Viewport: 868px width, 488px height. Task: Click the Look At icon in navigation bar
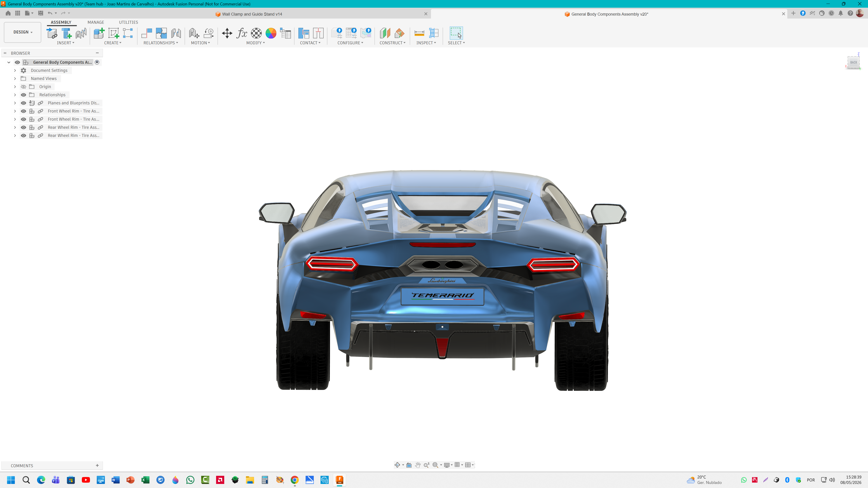(x=409, y=465)
